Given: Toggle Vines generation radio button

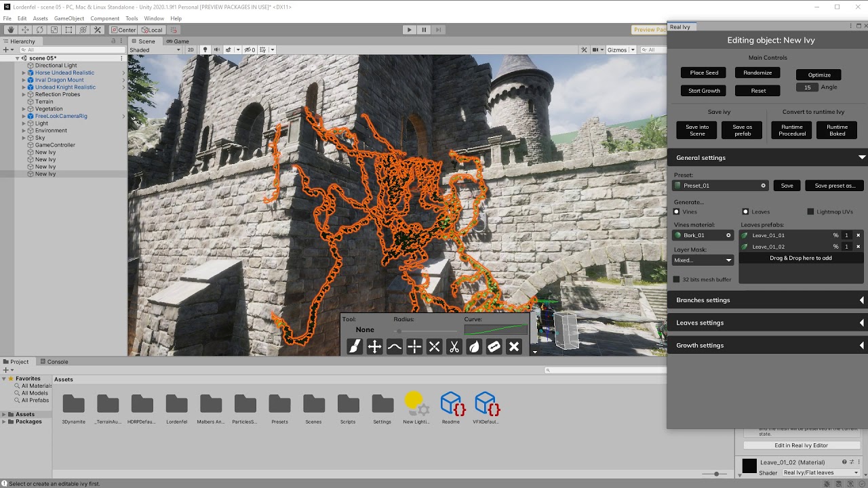Looking at the screenshot, I should click(x=677, y=211).
